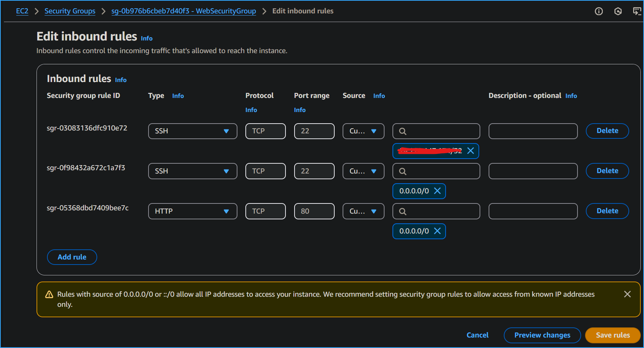
Task: Open the WebSecurityGroup breadcrumb link
Action: [184, 11]
